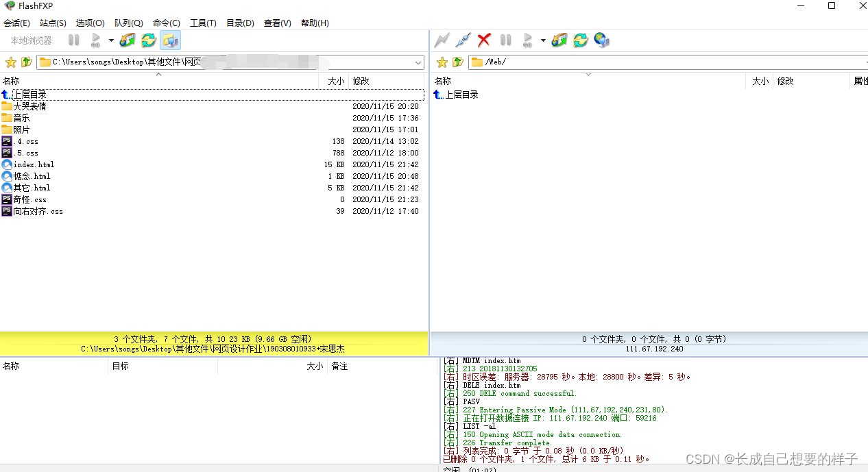Viewport: 868px width, 472px height.
Task: Open the 队列(Q) menu
Action: (x=129, y=23)
